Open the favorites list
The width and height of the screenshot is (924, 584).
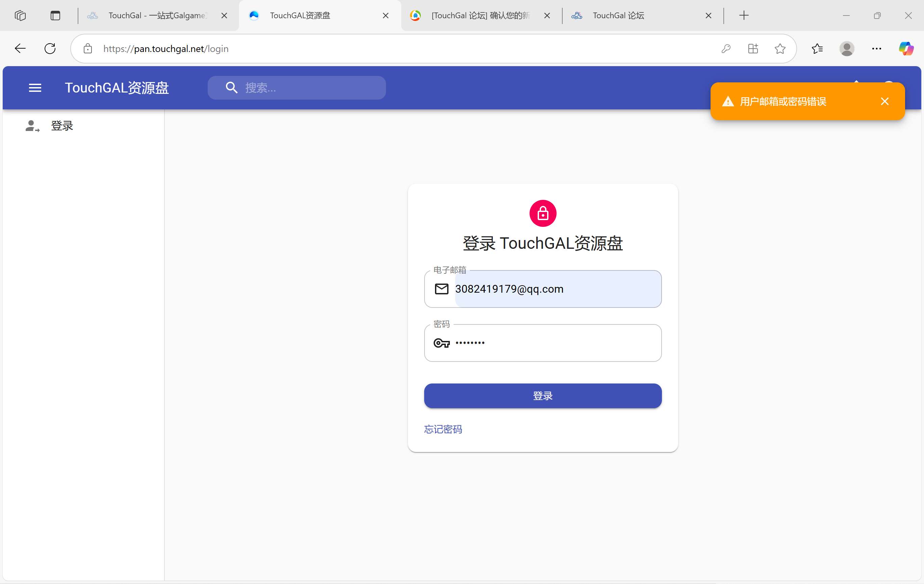(817, 49)
